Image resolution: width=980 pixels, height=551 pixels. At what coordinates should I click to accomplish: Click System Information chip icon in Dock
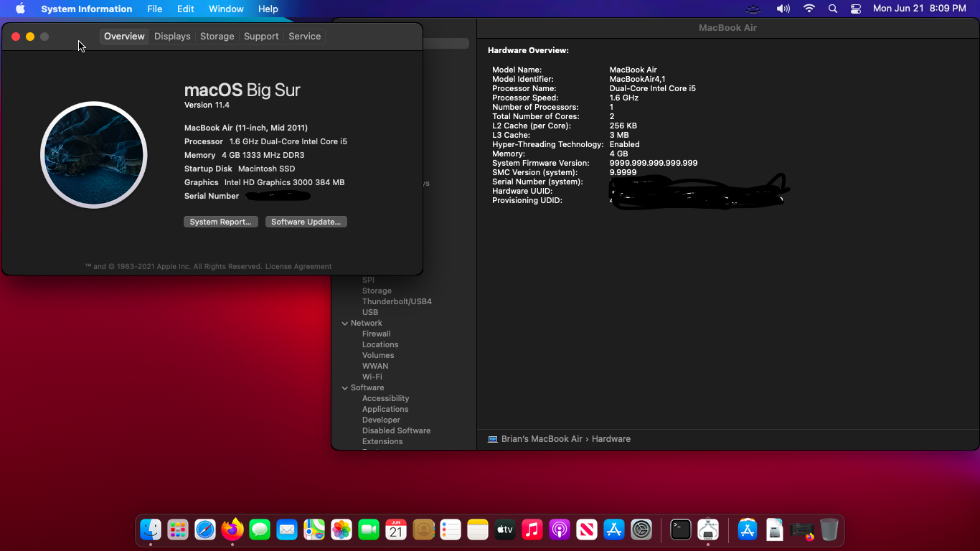(x=708, y=530)
